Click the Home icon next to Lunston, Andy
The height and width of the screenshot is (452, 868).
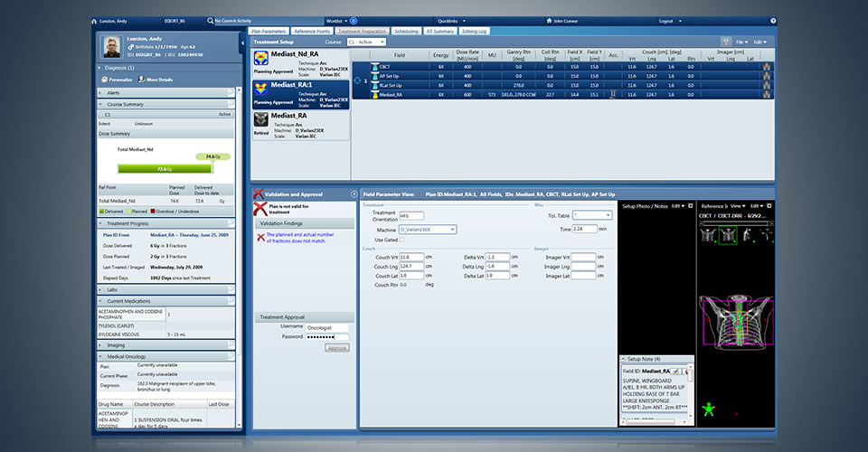point(94,21)
